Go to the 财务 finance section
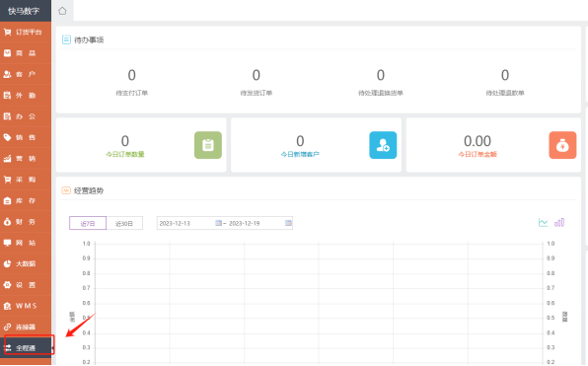 point(26,222)
